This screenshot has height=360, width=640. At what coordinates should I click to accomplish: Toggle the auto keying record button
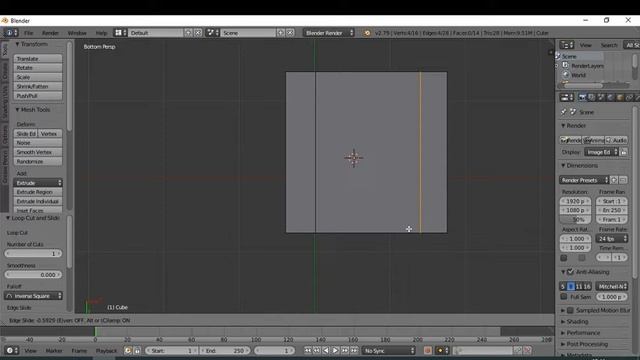pos(427,350)
